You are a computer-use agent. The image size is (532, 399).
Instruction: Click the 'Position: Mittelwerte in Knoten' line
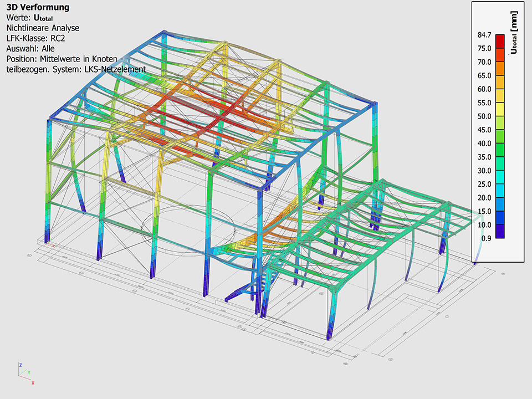pyautogui.click(x=61, y=59)
